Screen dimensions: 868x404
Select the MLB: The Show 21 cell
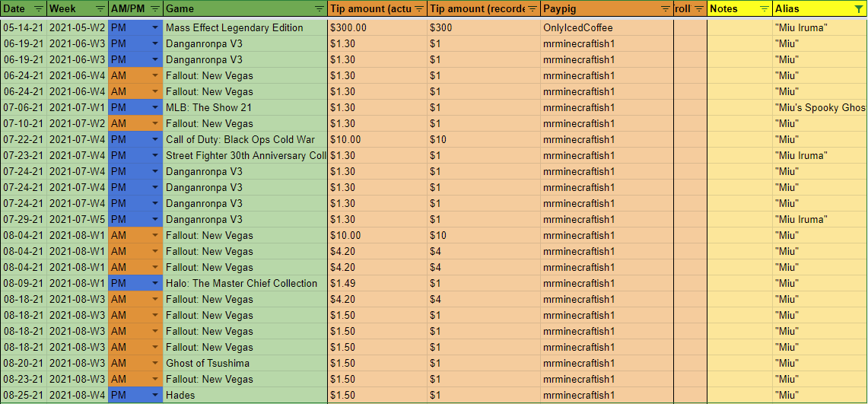click(245, 107)
